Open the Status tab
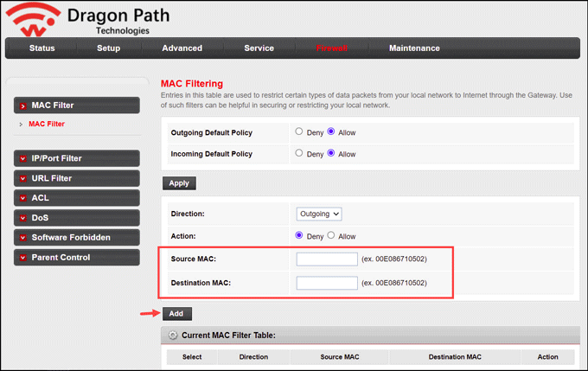The image size is (588, 371). (x=42, y=48)
